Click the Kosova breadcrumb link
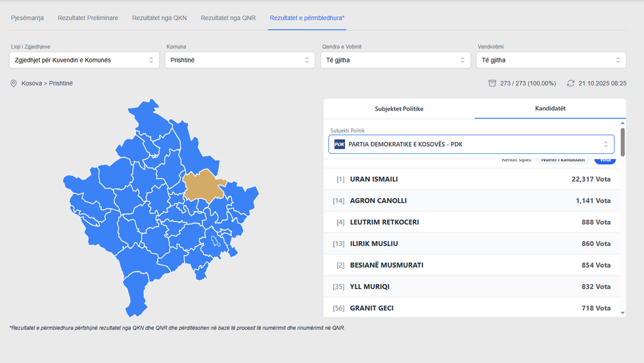 click(32, 84)
